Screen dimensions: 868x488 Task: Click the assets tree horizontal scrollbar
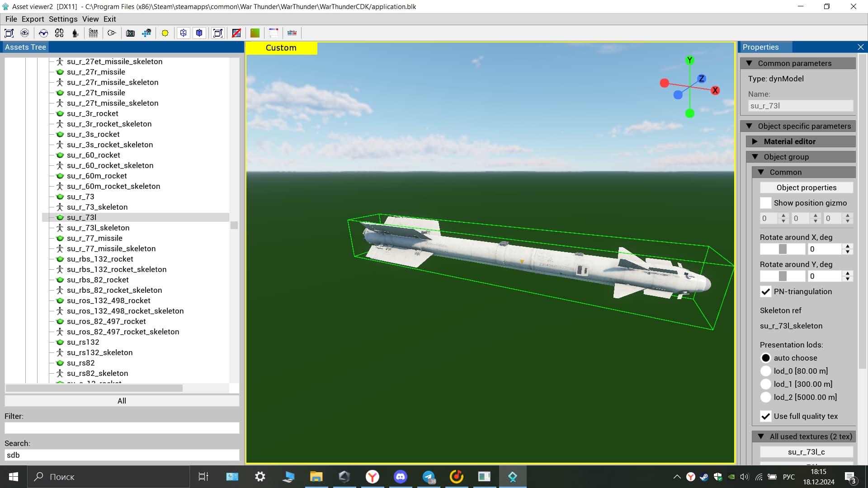click(x=94, y=388)
